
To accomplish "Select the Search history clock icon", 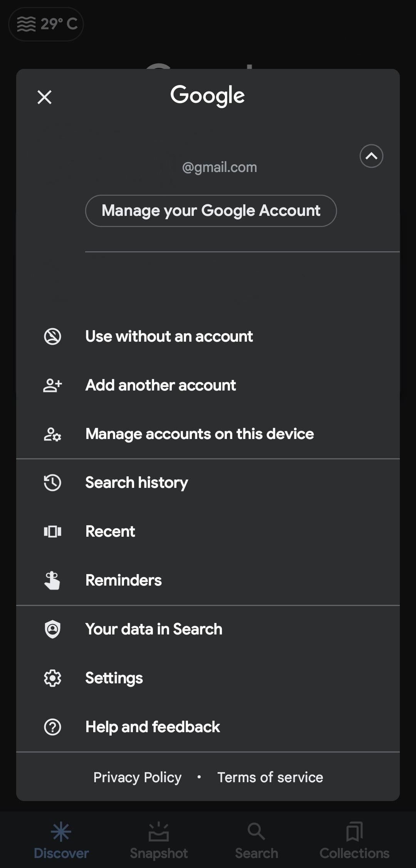I will coord(52,482).
